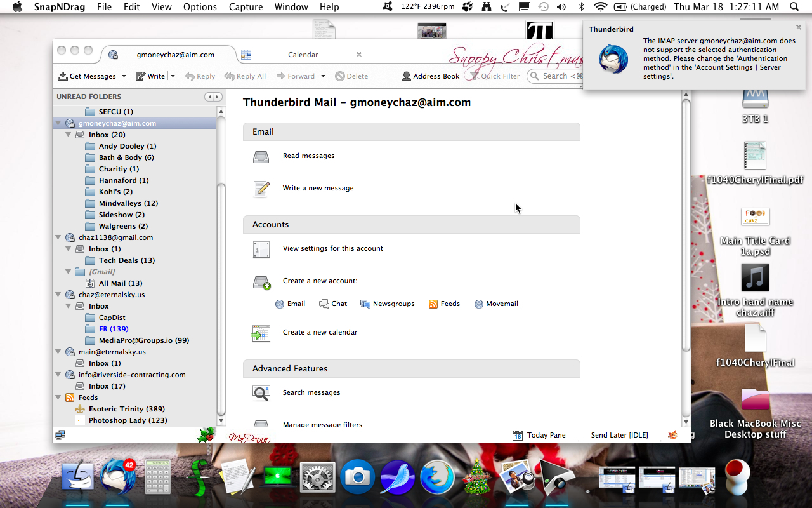Open the Write button dropdown arrow

click(x=173, y=76)
